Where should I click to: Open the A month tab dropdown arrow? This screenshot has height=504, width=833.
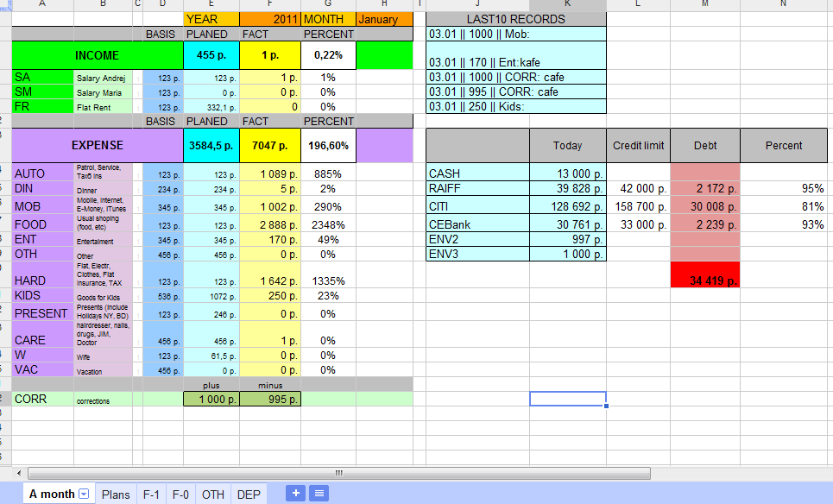tap(84, 494)
